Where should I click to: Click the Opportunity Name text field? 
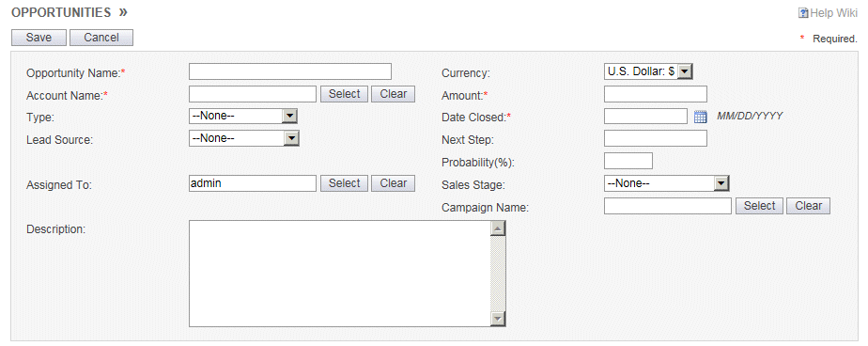(290, 71)
